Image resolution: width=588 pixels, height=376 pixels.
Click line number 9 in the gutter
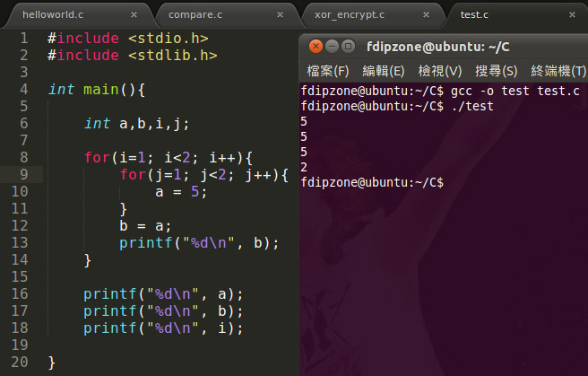[x=24, y=174]
